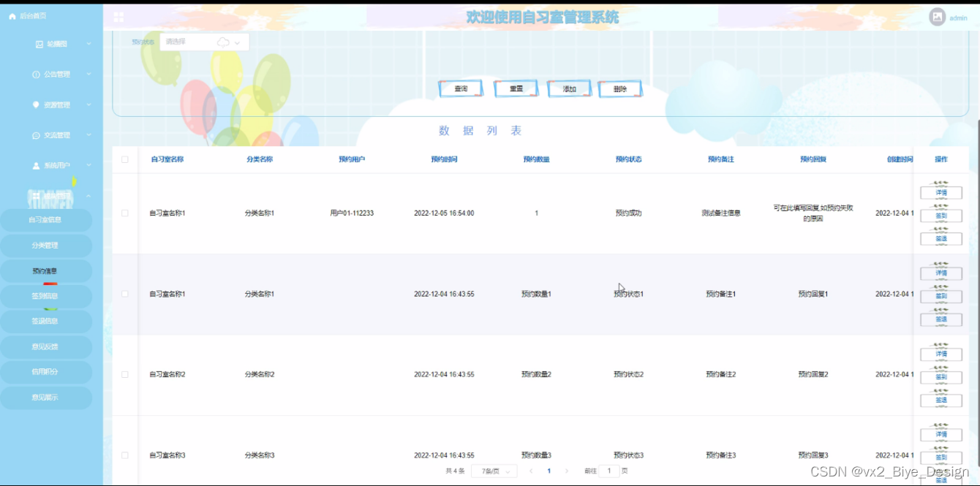This screenshot has height=486, width=980.
Task: Open 信用积分 in the sidebar
Action: 45,371
